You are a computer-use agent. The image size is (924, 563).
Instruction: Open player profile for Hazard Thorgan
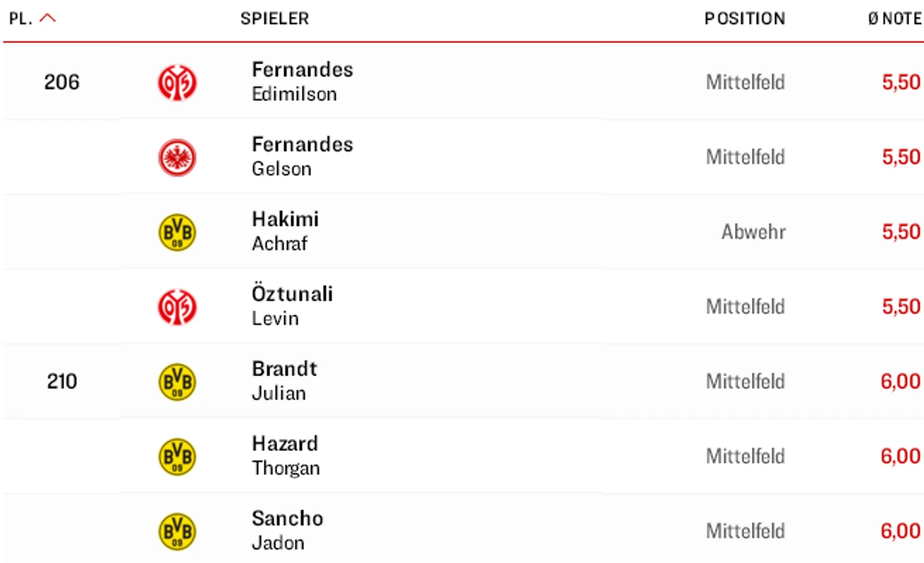[x=286, y=455]
